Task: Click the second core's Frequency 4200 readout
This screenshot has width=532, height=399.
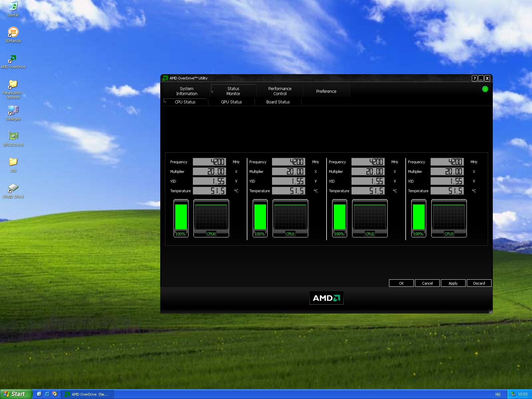Action: [x=289, y=162]
